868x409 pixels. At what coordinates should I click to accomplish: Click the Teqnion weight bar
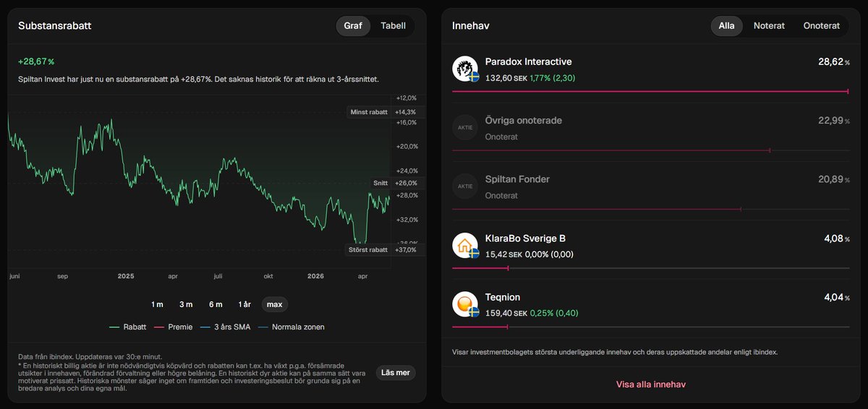tap(650, 327)
